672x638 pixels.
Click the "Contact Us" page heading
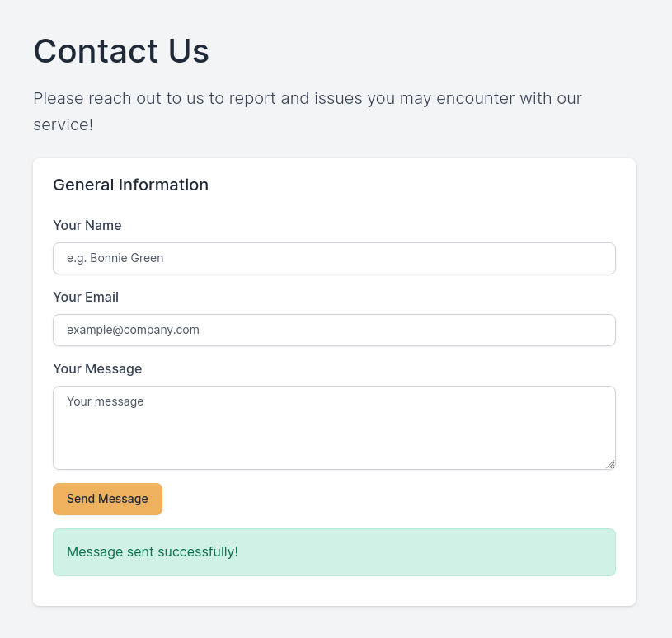point(121,51)
